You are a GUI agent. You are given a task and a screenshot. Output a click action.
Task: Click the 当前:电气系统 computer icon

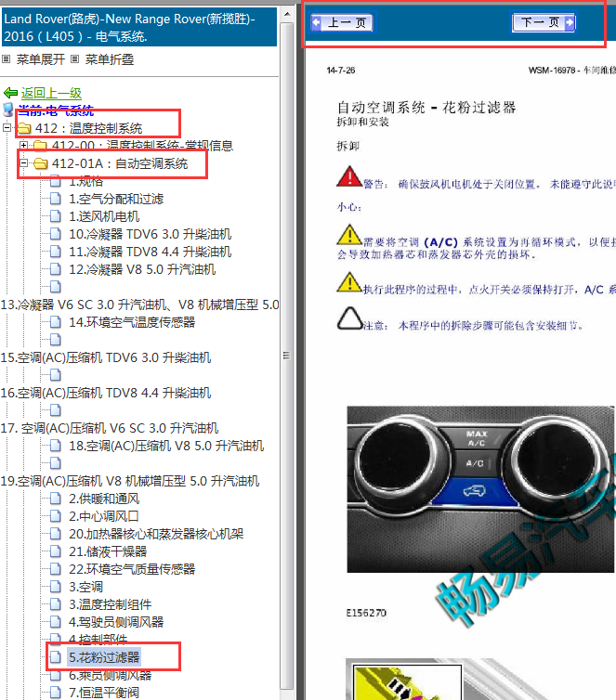[8, 110]
